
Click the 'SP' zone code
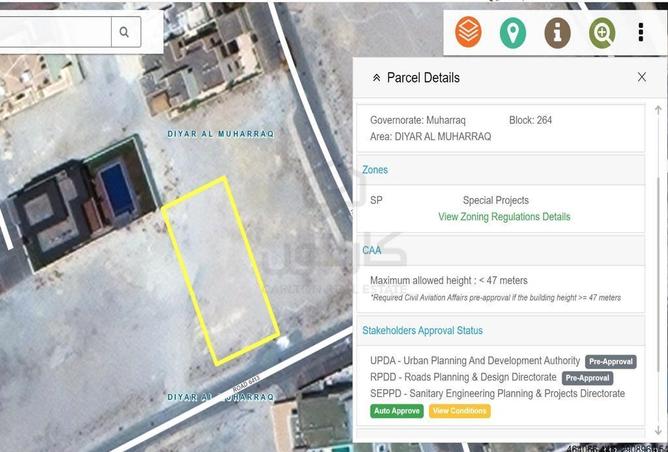tap(376, 200)
